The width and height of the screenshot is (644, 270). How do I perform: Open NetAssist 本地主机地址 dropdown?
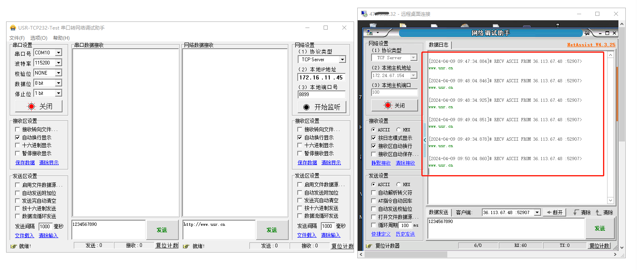[x=414, y=75]
